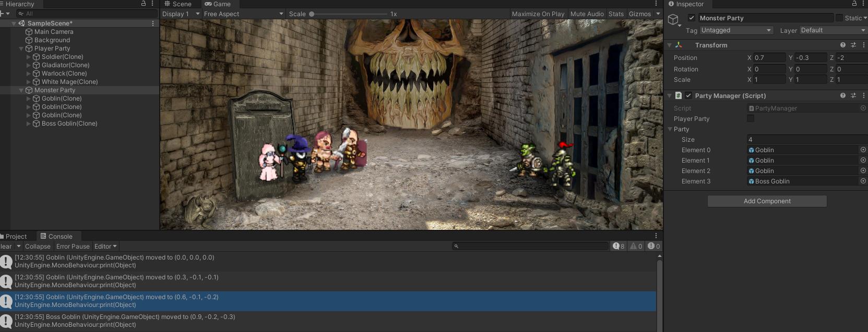Expand the Boss Goblin(Clone) node

28,124
